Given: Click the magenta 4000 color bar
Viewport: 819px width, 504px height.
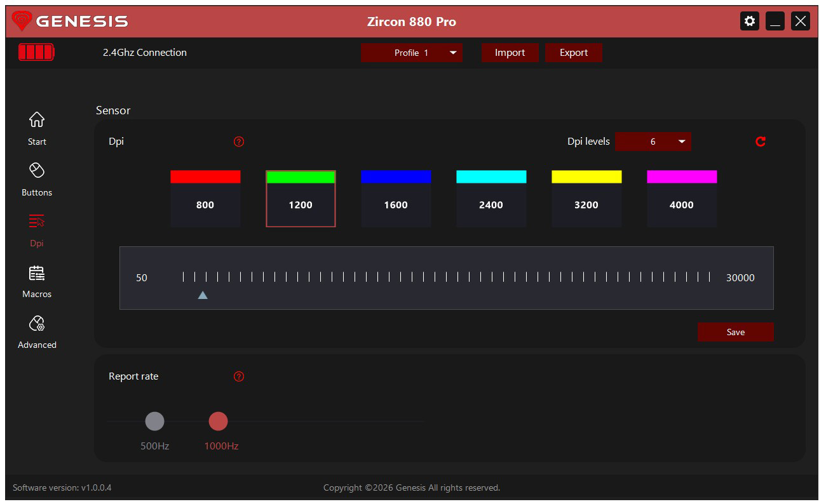Looking at the screenshot, I should point(682,176).
